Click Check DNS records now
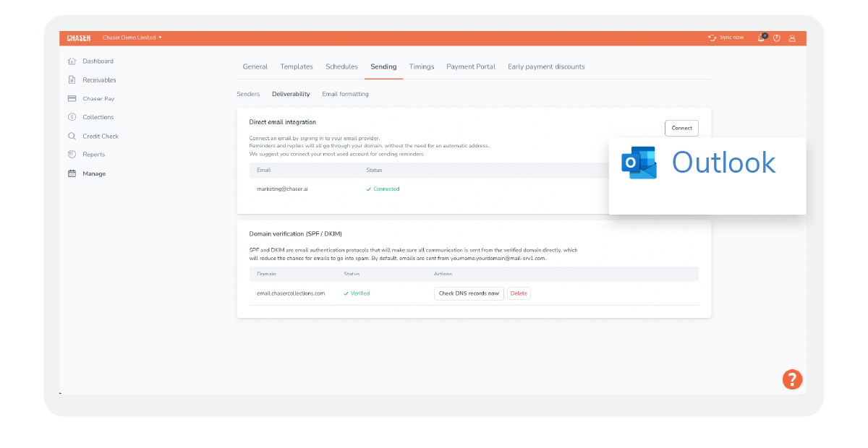 pyautogui.click(x=469, y=293)
